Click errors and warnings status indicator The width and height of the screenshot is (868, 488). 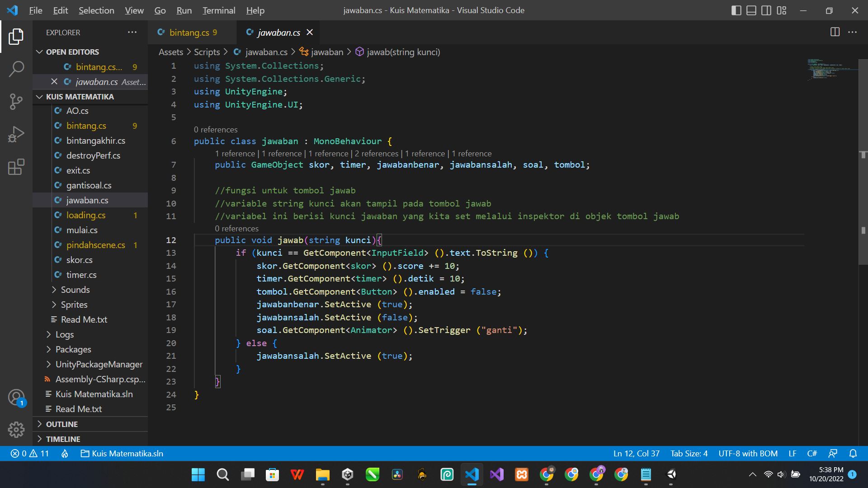(30, 453)
